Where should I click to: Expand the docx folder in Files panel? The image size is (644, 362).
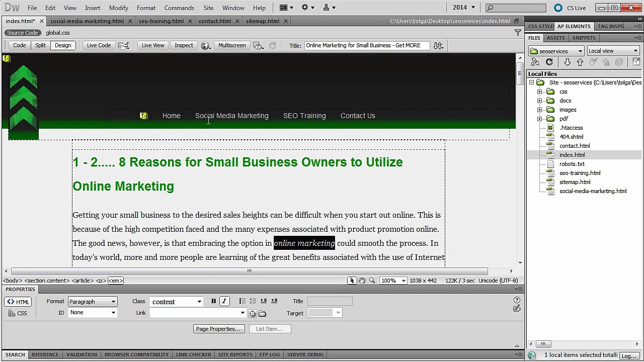click(540, 101)
